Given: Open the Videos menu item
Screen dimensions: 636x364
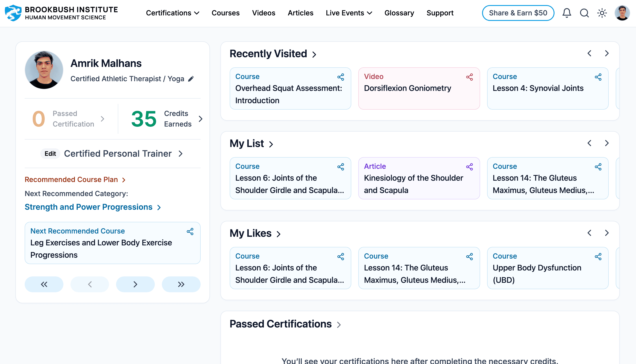Looking at the screenshot, I should (263, 13).
